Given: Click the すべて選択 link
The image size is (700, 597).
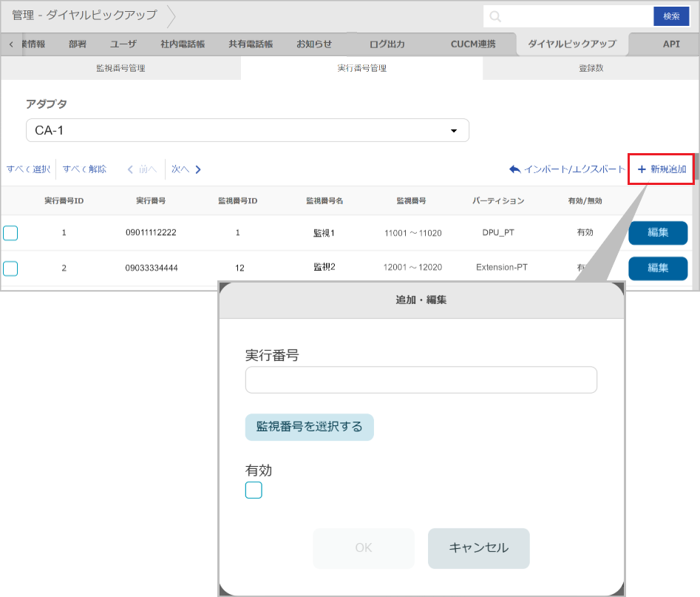Looking at the screenshot, I should pos(28,169).
